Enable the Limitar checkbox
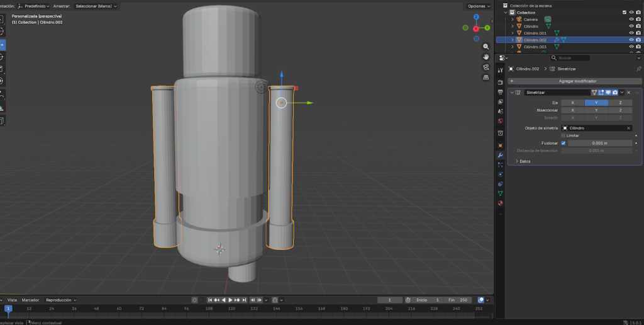The height and width of the screenshot is (325, 644). coord(563,135)
